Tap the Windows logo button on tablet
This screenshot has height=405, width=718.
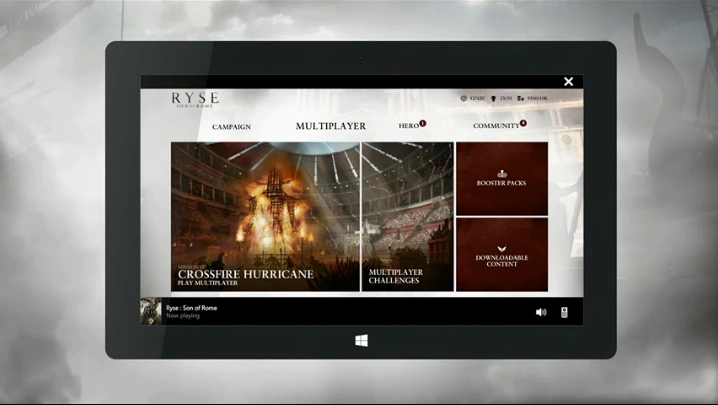coord(361,340)
